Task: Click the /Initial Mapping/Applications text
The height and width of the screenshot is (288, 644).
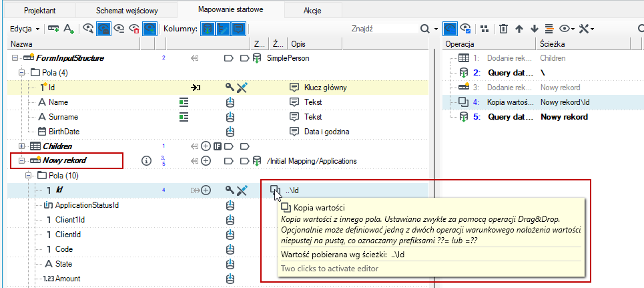Action: pos(311,161)
